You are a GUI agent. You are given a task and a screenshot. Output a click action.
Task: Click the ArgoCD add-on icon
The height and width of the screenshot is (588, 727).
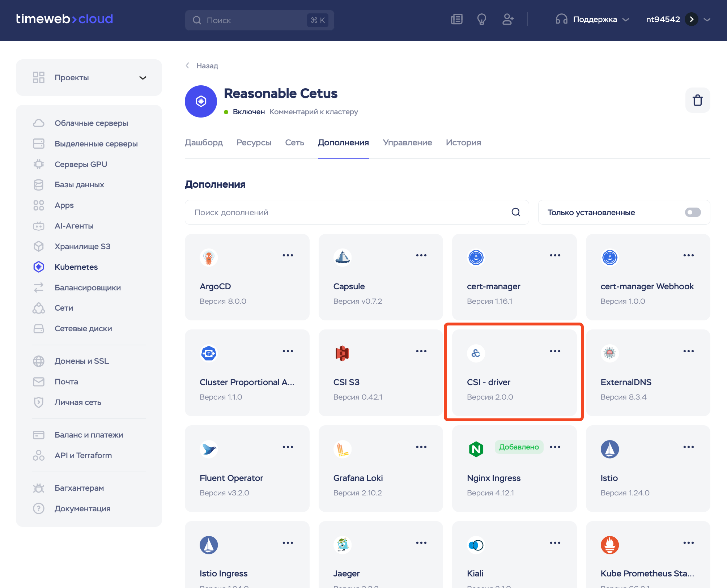[x=209, y=257]
